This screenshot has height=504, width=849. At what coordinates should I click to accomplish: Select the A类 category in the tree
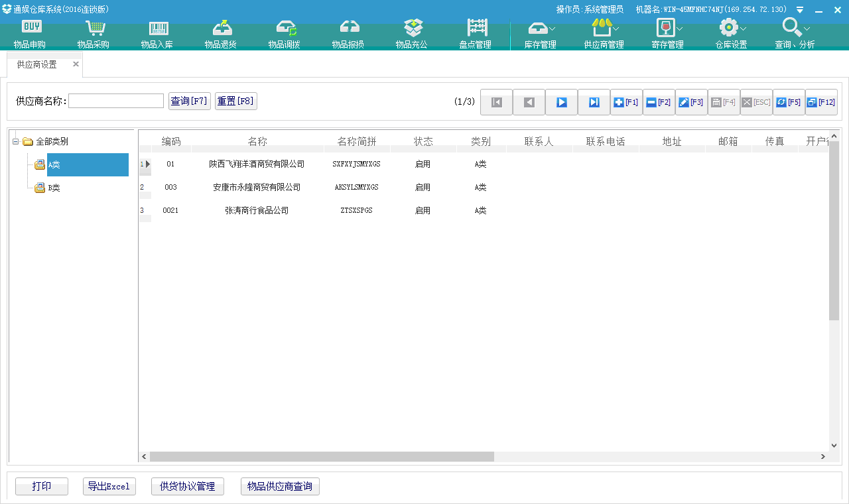88,164
